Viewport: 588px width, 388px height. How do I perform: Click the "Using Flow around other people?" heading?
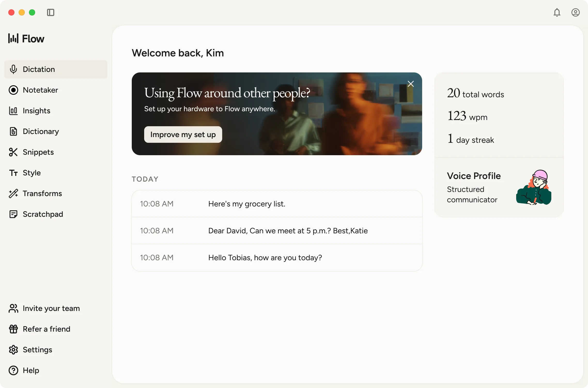227,93
